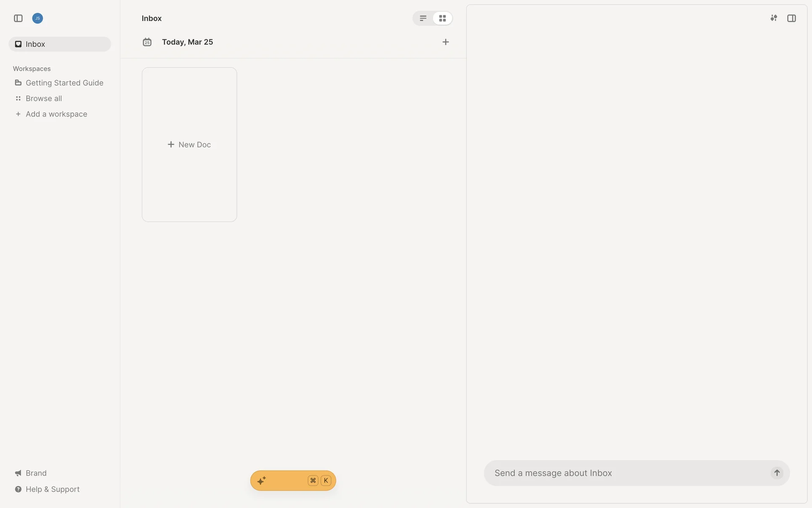Open the Brand megaphone item

point(36,473)
